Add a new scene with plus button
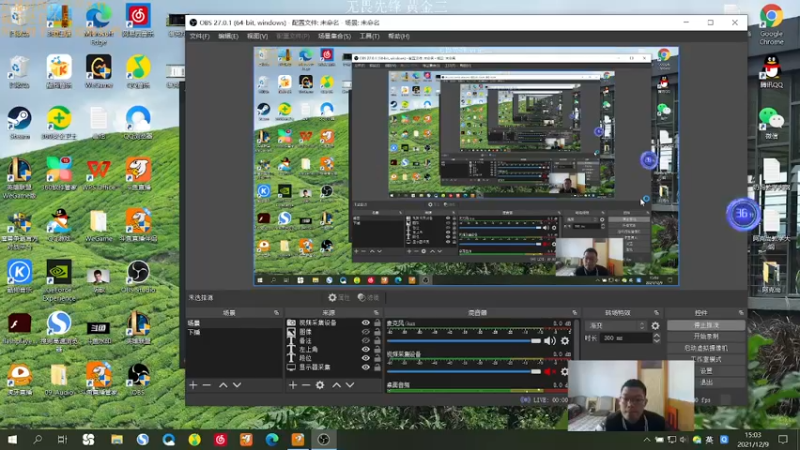 193,385
